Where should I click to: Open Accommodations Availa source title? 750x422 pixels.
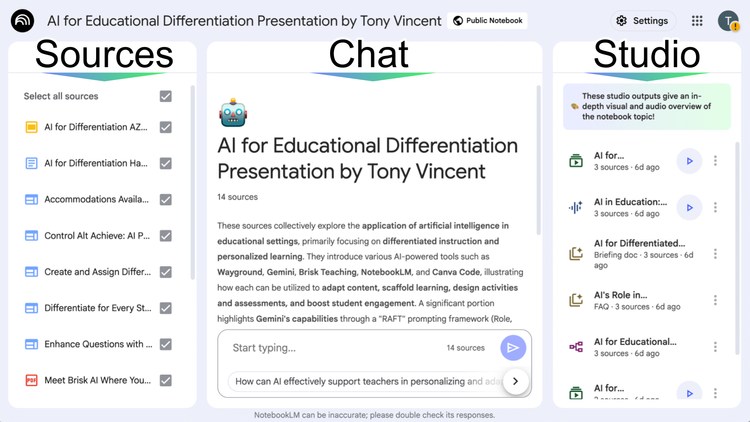tap(96, 200)
